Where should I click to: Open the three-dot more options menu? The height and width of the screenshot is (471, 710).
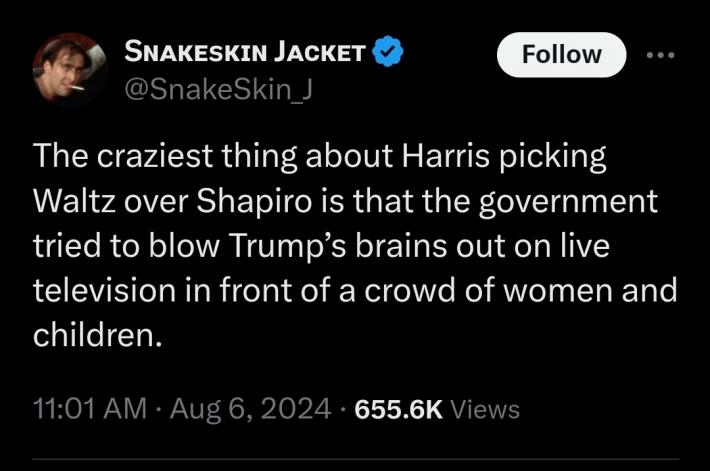(661, 55)
